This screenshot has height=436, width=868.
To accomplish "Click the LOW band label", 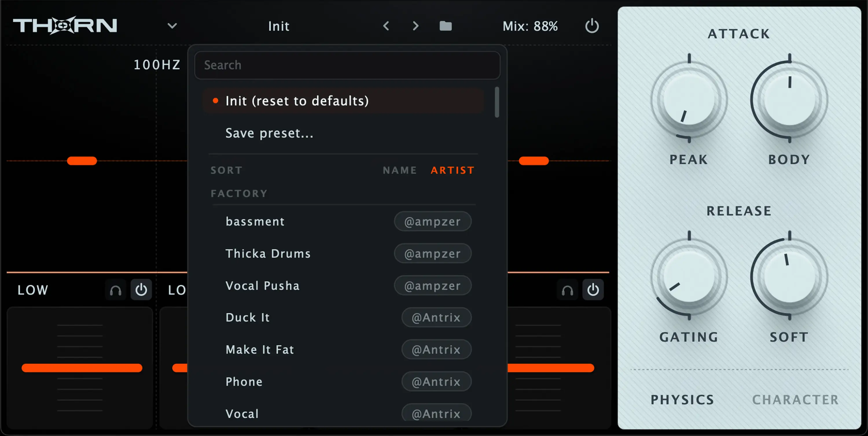I will click(x=33, y=290).
